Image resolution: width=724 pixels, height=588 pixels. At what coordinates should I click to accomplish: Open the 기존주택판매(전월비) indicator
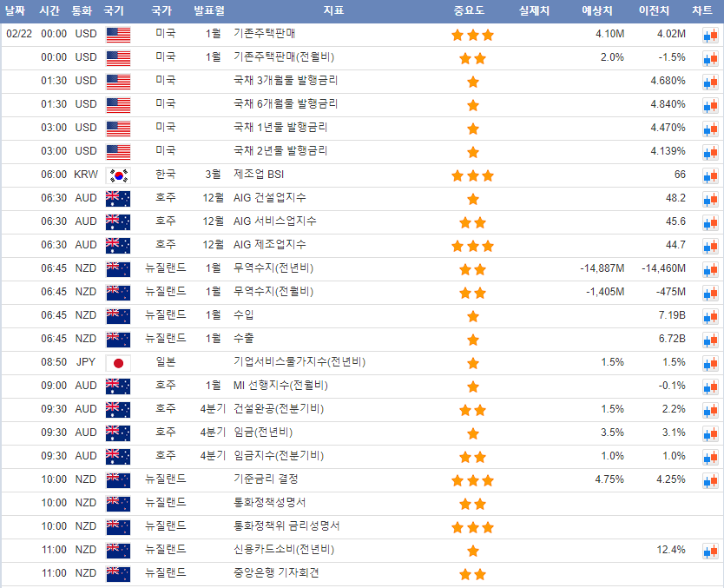pyautogui.click(x=284, y=57)
